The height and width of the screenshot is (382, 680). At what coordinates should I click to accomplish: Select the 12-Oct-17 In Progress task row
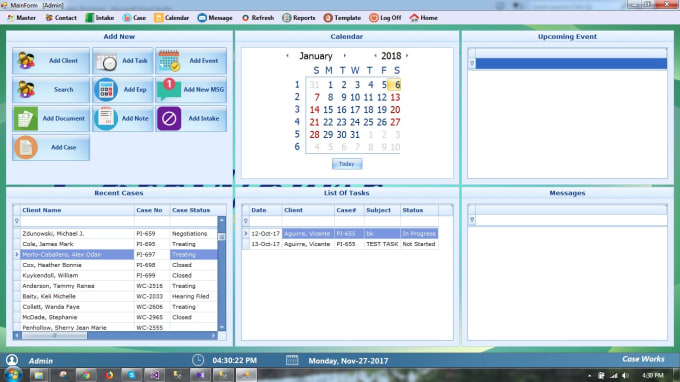[x=340, y=234]
